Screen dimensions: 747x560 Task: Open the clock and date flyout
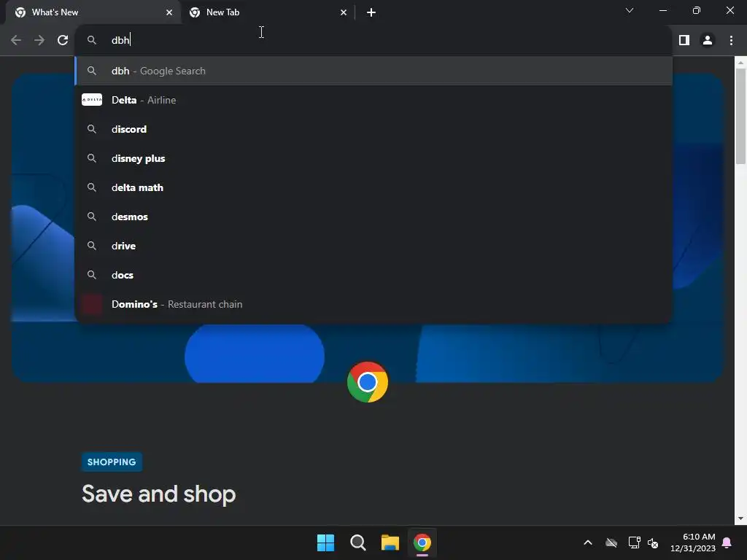(693, 542)
